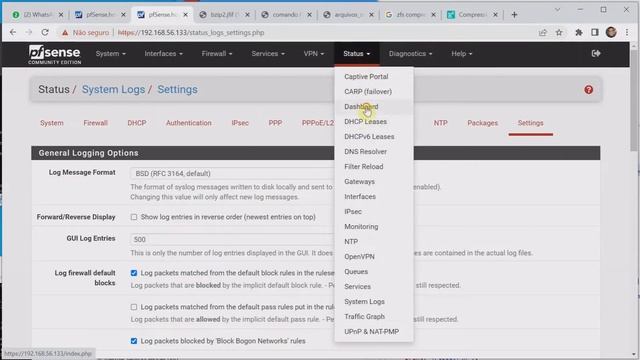Viewport: 640px width, 360px height.
Task: Click the share page icon in address bar
Action: (542, 33)
